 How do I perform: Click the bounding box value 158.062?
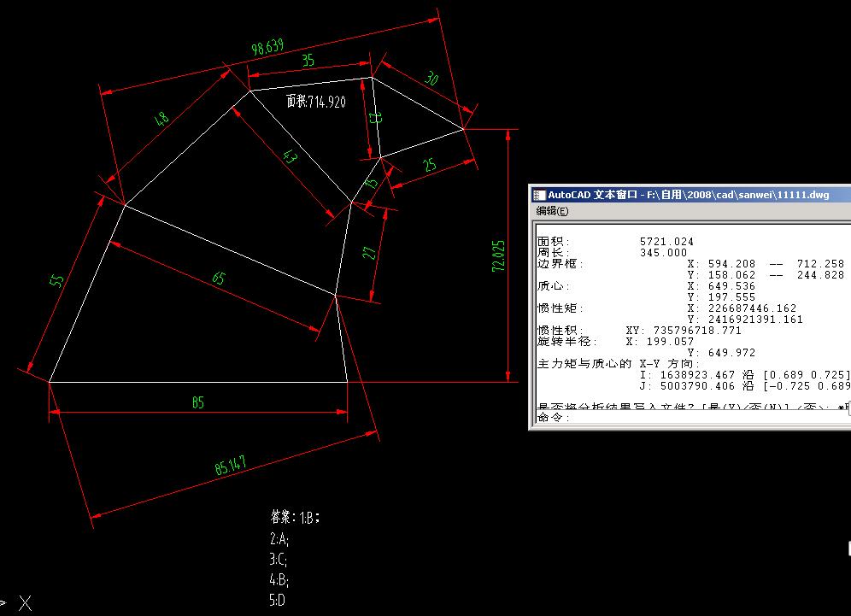[731, 275]
